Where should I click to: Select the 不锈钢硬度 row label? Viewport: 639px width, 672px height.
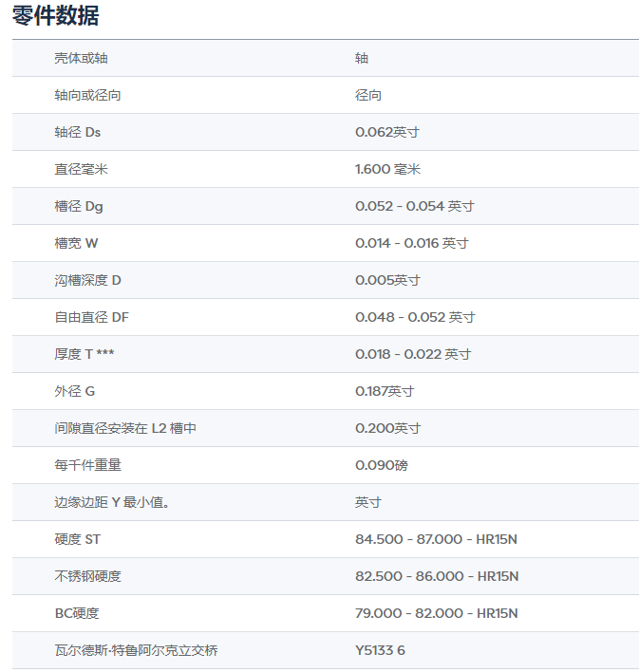pos(88,577)
